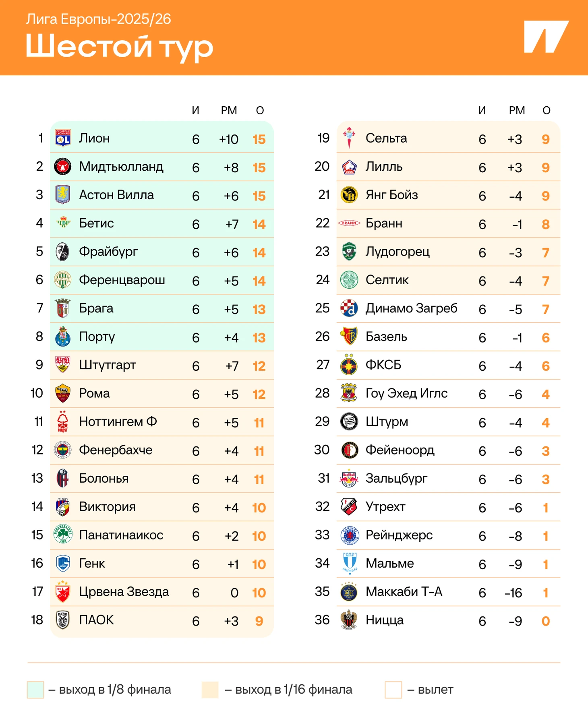The width and height of the screenshot is (588, 725).
Task: Click the Nottingham Forest tree logo
Action: [x=63, y=421]
